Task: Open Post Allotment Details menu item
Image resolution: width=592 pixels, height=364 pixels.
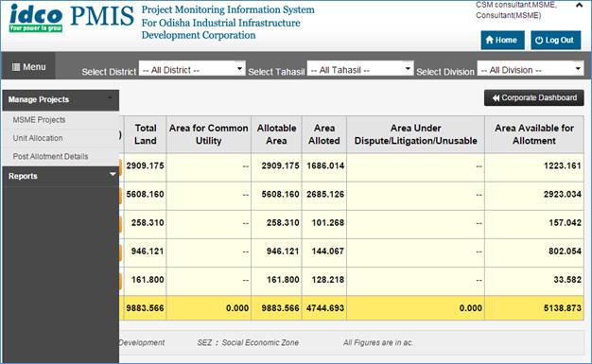Action: click(x=50, y=156)
